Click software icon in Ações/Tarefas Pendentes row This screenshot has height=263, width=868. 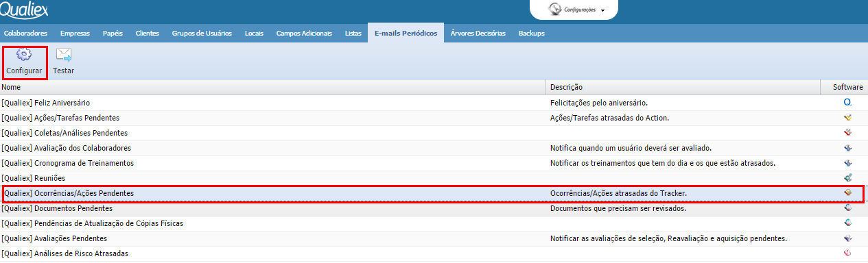[848, 118]
